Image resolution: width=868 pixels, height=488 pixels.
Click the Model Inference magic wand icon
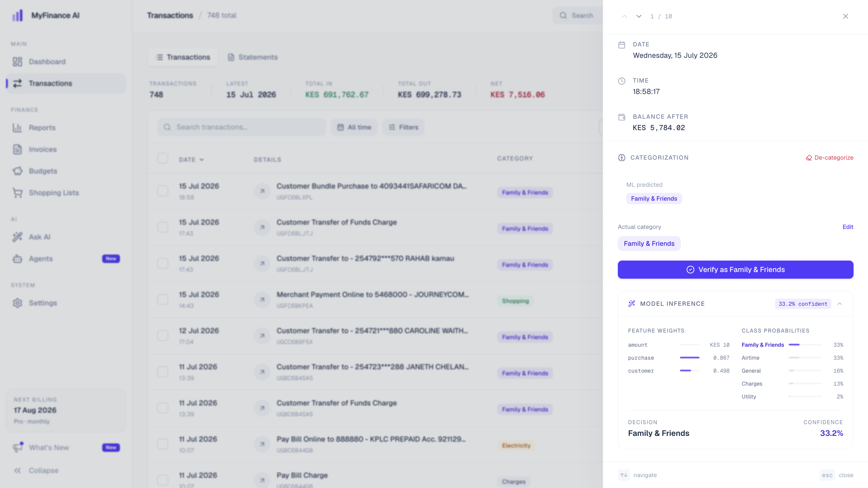click(x=631, y=303)
